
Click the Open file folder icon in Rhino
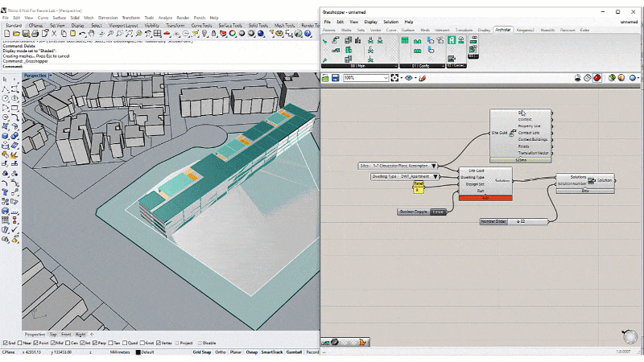pos(16,33)
